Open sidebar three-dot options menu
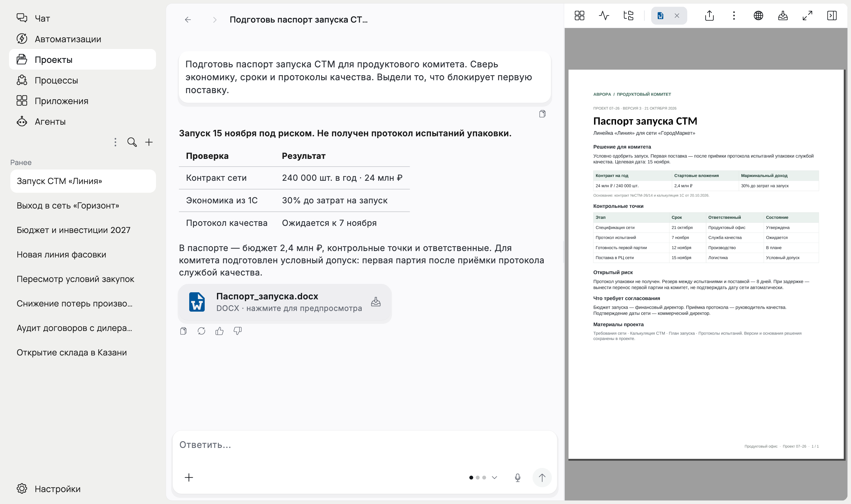Screen dimensions: 851x504 coord(115,142)
